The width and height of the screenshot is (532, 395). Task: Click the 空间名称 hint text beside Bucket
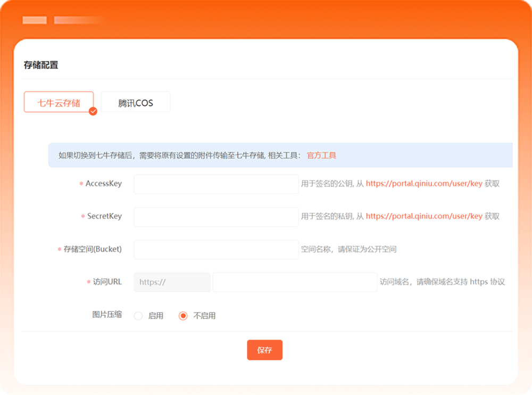pos(348,249)
